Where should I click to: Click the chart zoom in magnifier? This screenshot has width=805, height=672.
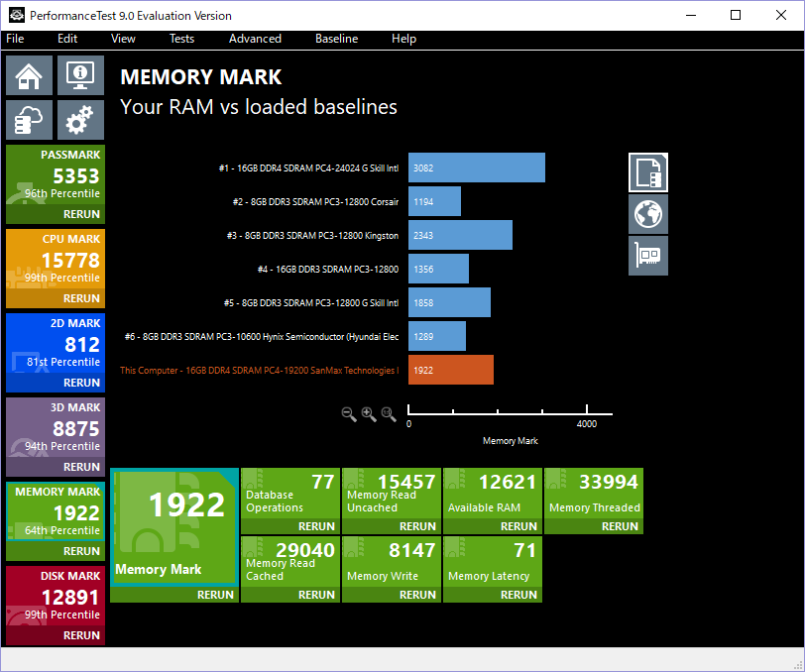tap(369, 413)
